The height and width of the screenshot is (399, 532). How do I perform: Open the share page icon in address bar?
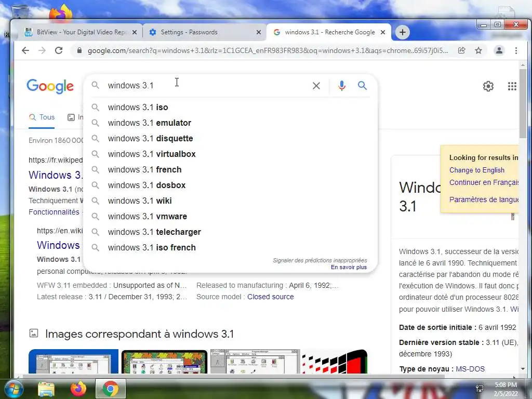tap(461, 50)
